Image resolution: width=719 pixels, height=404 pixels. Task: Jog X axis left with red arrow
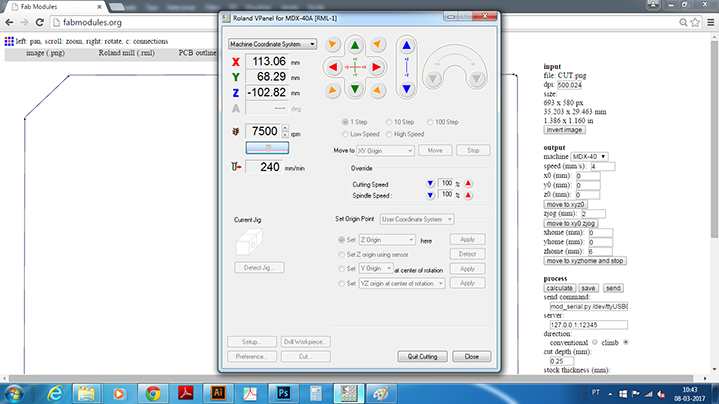(333, 67)
